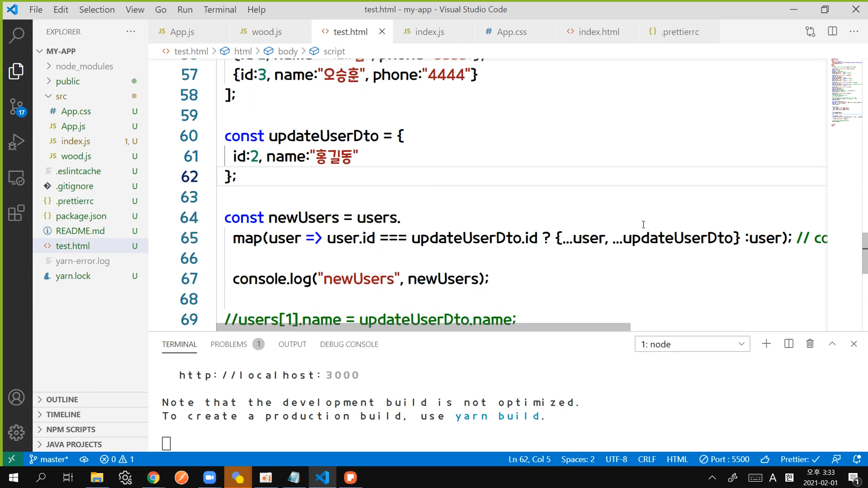Screen dimensions: 868x488
Task: Click the code minimap preview
Action: [846, 93]
